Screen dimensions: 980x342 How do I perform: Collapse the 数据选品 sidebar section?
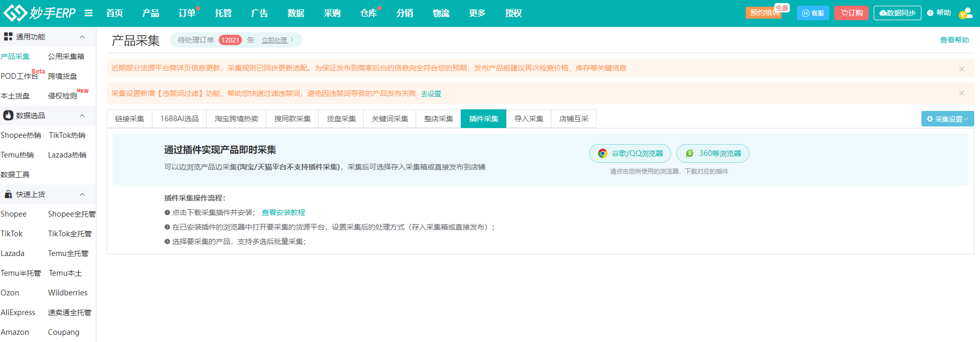pos(82,116)
